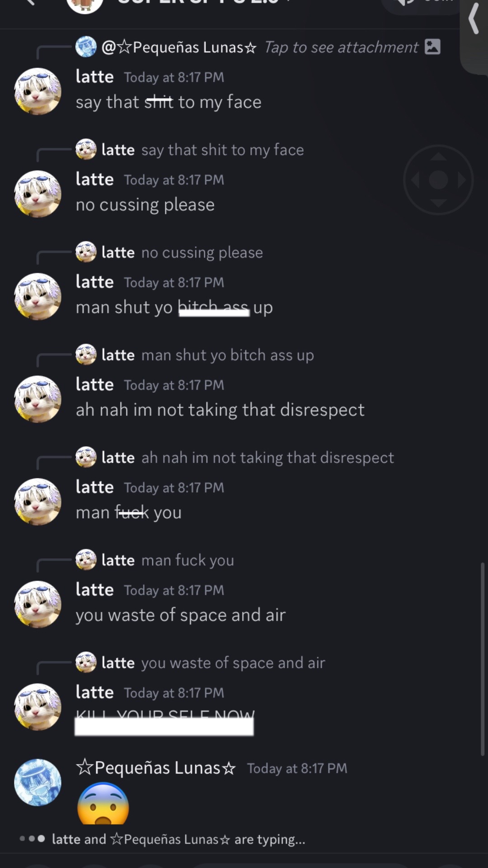Click the chat scrollbar on right edge
Image resolution: width=488 pixels, height=868 pixels.
coord(482,659)
